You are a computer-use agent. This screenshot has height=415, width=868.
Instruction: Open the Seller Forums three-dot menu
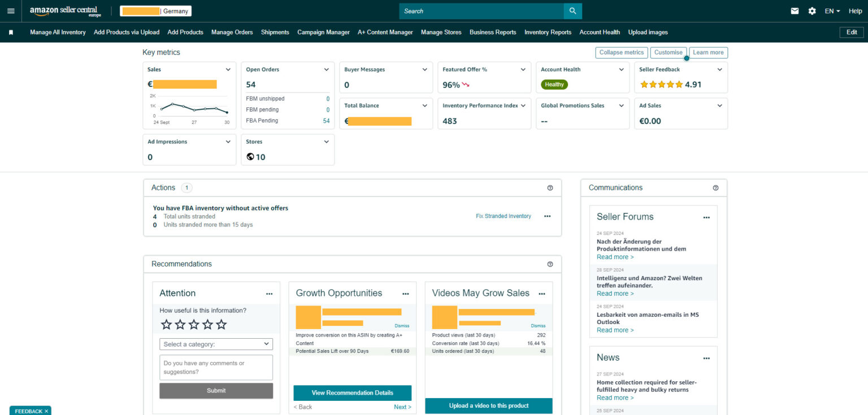coord(706,217)
